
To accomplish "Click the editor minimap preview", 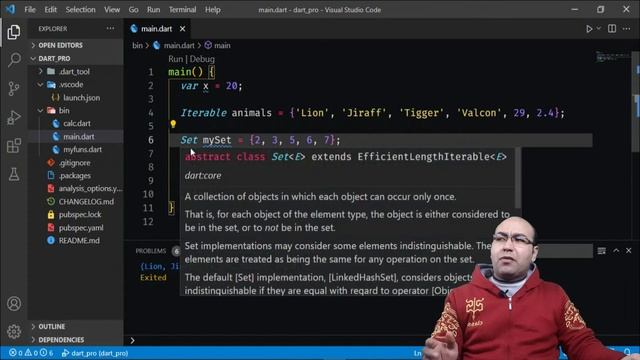I will click(612, 57).
